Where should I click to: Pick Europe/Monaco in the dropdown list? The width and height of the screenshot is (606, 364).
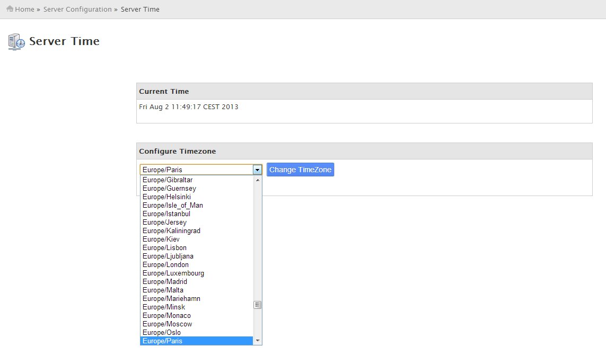(x=197, y=316)
